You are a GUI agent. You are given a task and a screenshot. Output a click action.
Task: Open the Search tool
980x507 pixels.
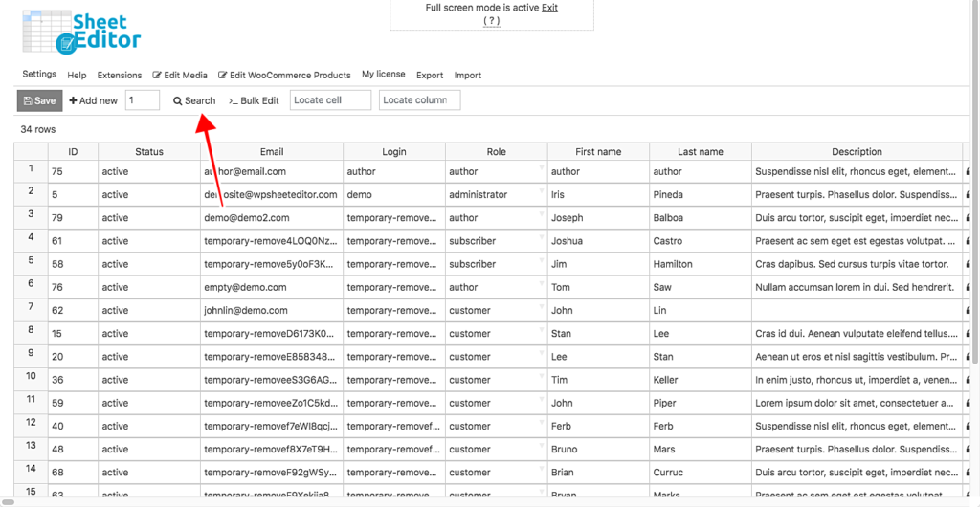(x=194, y=100)
